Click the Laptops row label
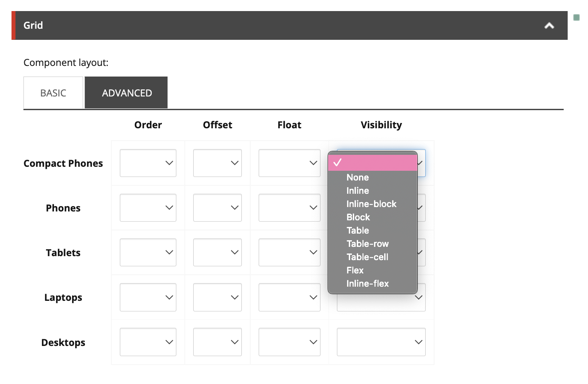 (x=63, y=297)
